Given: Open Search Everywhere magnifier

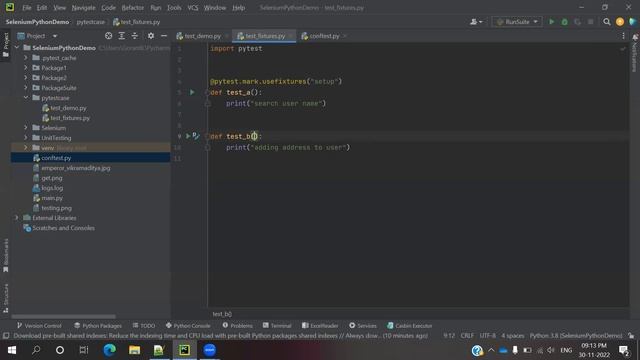Looking at the screenshot, I should point(607,22).
